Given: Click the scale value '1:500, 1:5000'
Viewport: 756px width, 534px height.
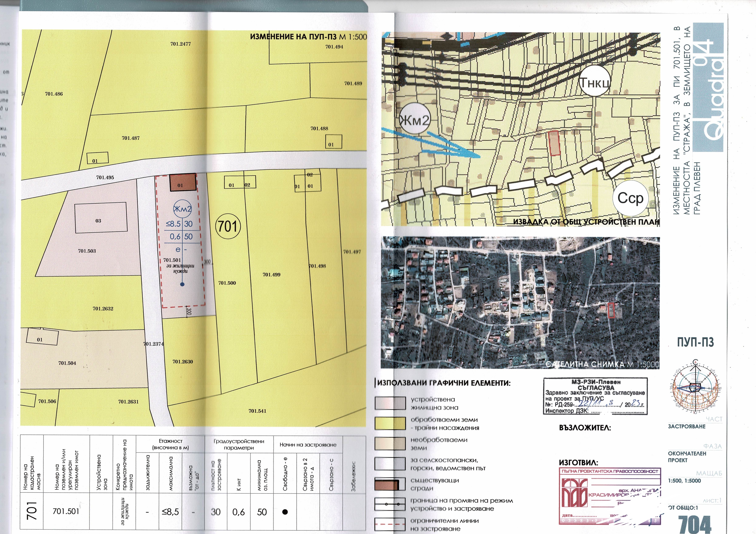Looking at the screenshot, I should pos(684,481).
